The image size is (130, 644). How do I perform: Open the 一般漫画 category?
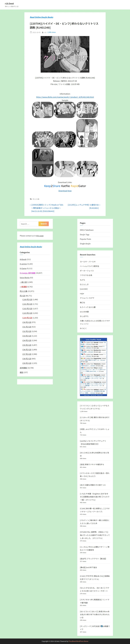(x=23, y=287)
